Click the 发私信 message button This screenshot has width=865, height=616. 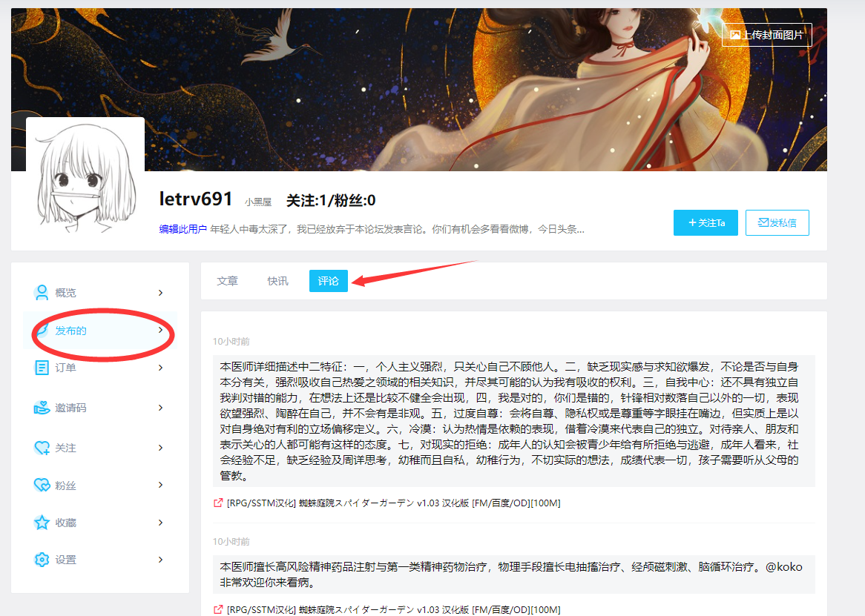(777, 222)
